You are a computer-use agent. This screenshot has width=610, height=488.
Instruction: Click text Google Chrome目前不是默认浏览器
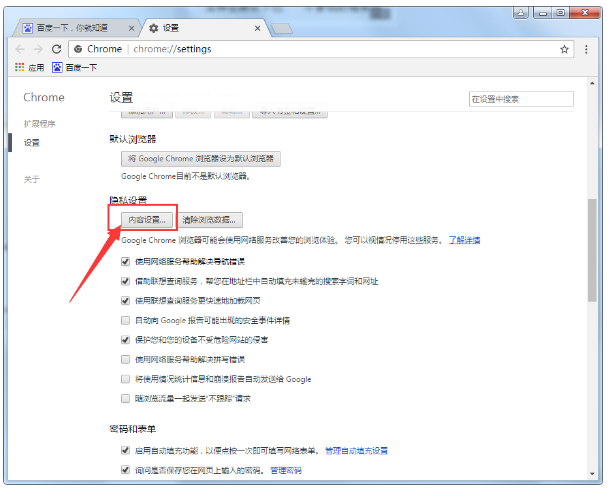point(185,176)
